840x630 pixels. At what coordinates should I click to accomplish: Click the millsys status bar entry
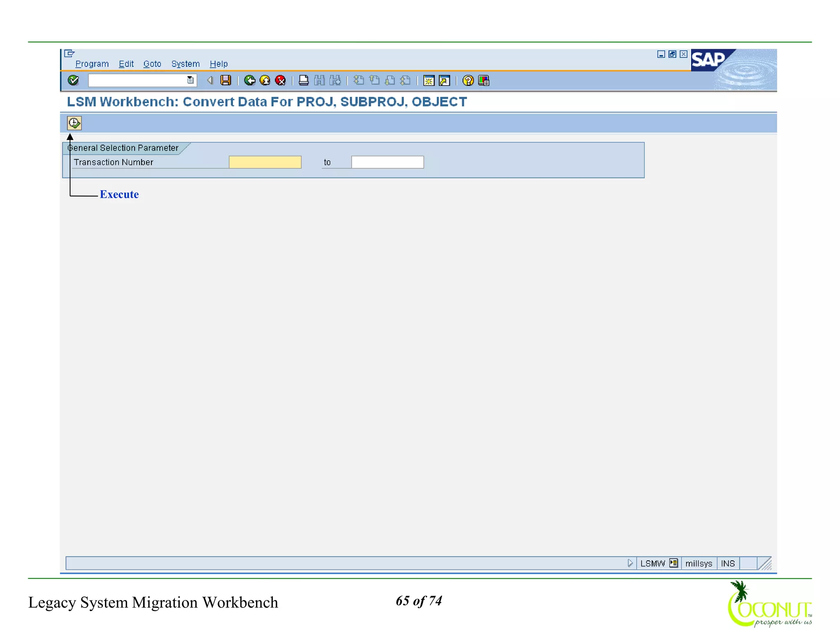coord(699,564)
